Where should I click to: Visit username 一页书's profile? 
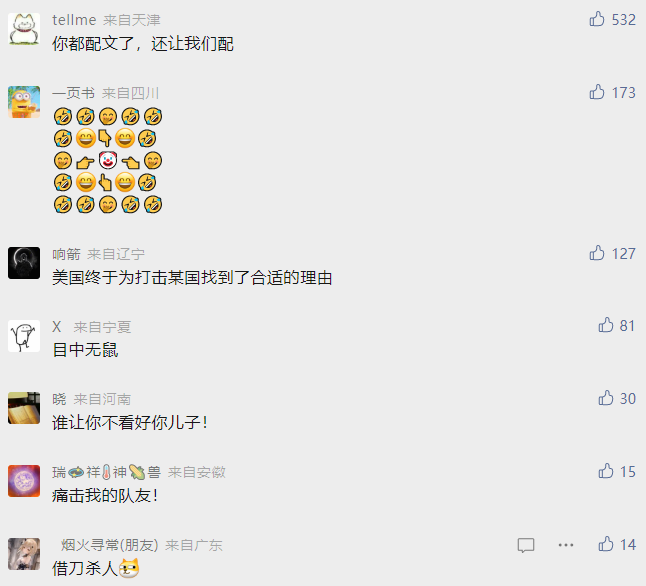click(x=73, y=93)
